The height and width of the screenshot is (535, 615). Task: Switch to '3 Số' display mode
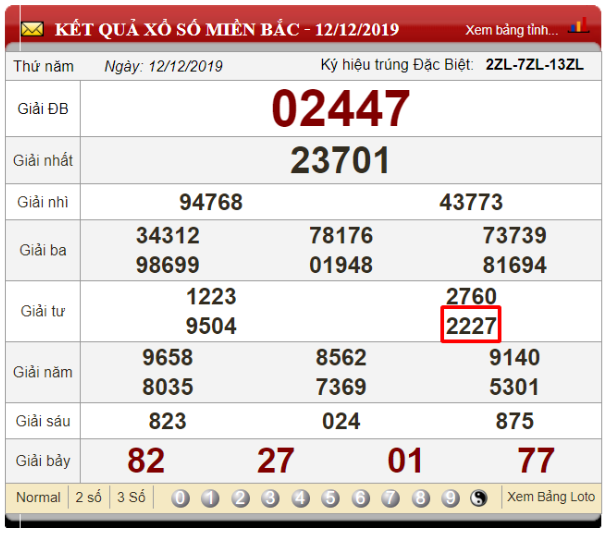131,497
